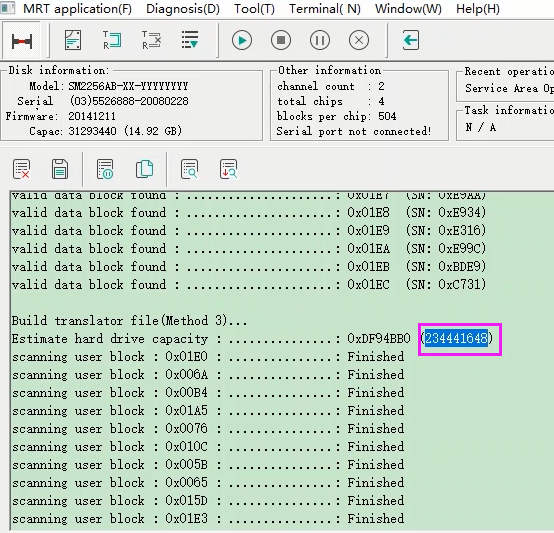This screenshot has width=554, height=533.
Task: Click the T/R disconnect icon with the X
Action: point(151,40)
